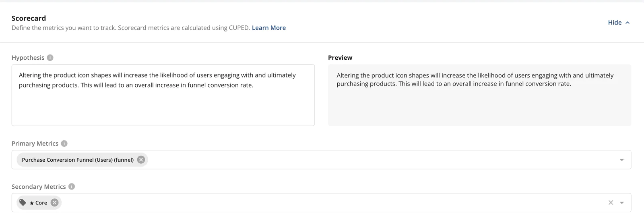The width and height of the screenshot is (644, 221).
Task: Click the Scorecard section heading
Action: click(x=29, y=18)
